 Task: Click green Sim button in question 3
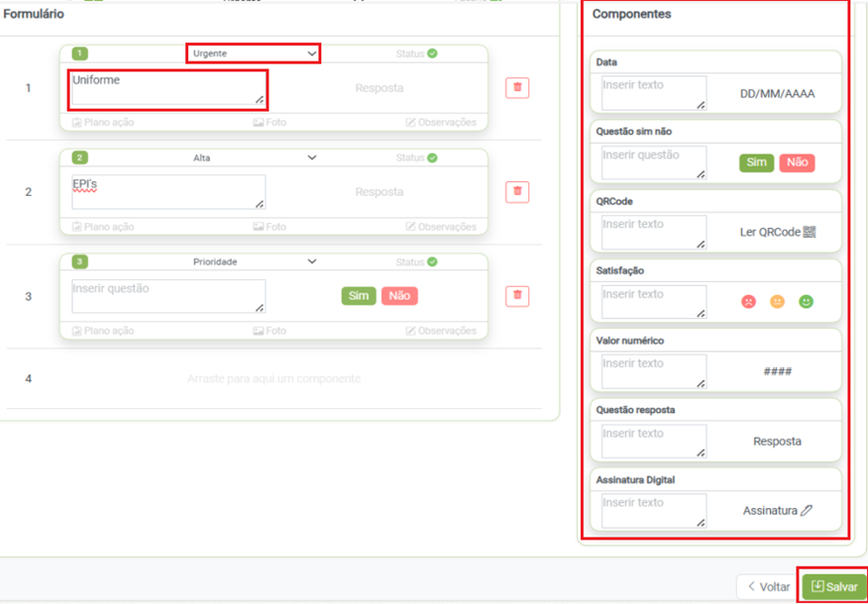(x=359, y=296)
